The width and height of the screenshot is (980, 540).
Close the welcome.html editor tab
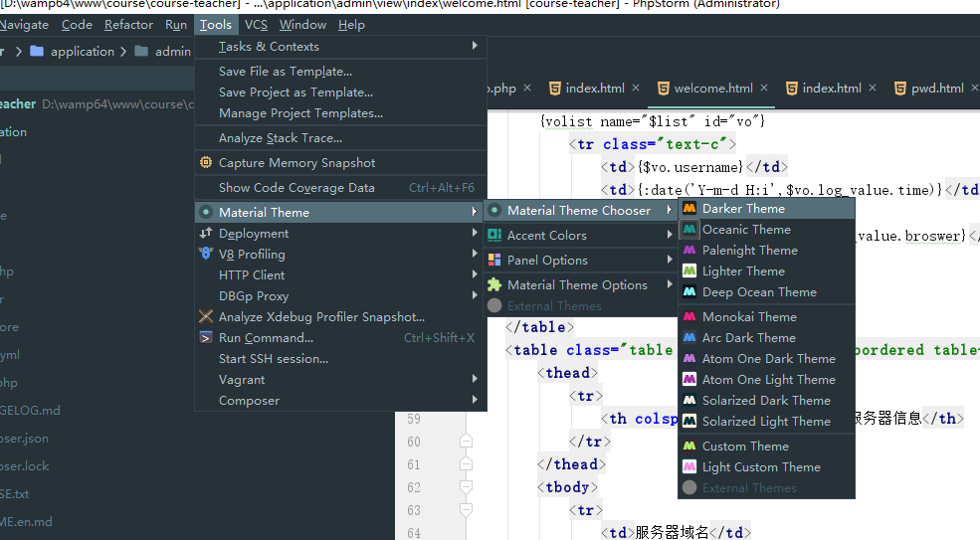[x=764, y=89]
